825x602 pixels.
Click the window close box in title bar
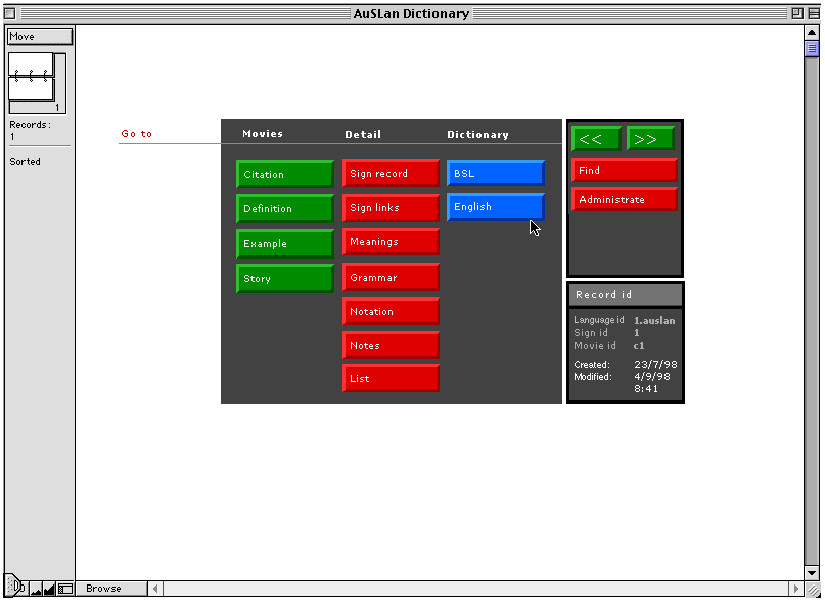(10, 13)
